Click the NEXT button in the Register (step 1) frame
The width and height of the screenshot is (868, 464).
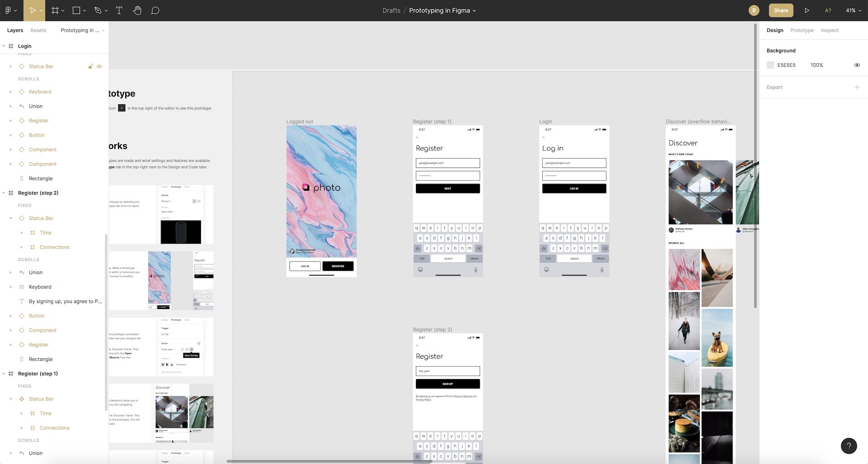tap(448, 188)
